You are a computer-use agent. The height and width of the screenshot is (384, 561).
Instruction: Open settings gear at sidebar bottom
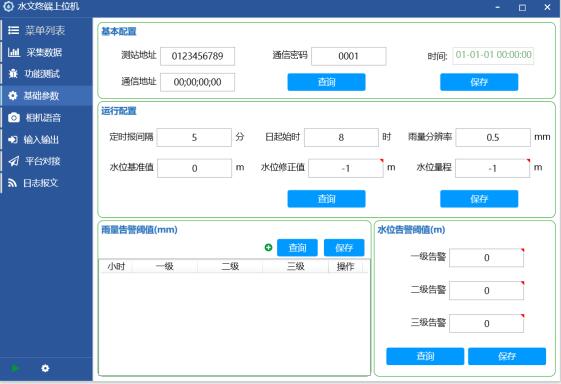(45, 368)
